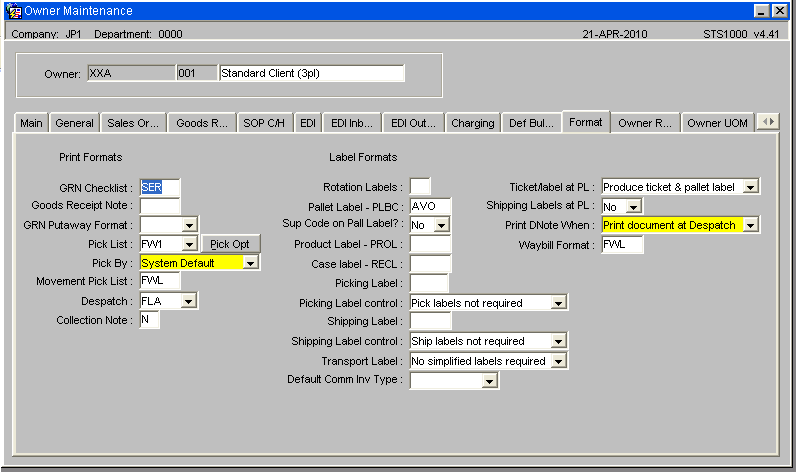The height and width of the screenshot is (472, 796).
Task: Minimize the Owner Maintenance window
Action: [x=761, y=11]
